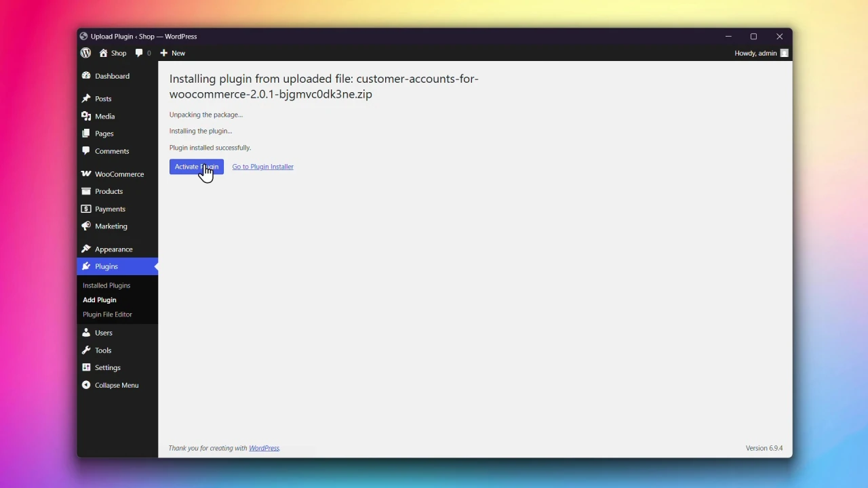This screenshot has height=488, width=868.
Task: Click the Tools wrench icon
Action: coord(86,350)
